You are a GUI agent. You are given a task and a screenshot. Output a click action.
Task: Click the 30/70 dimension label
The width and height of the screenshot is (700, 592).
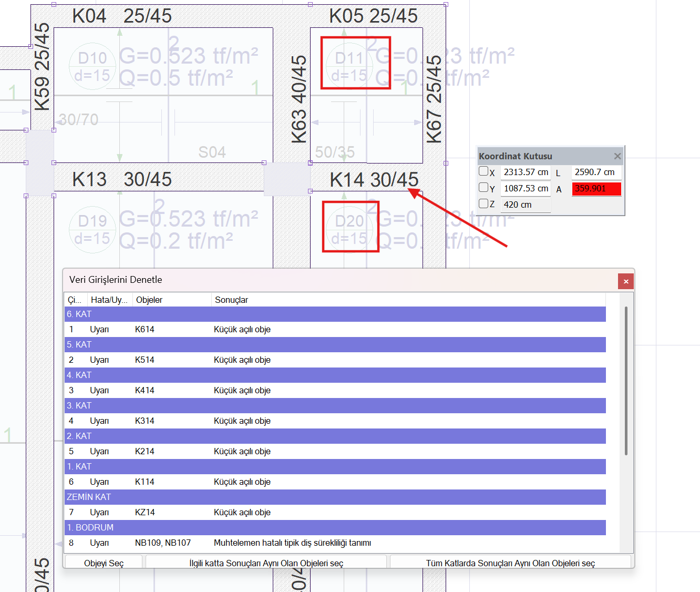78,119
